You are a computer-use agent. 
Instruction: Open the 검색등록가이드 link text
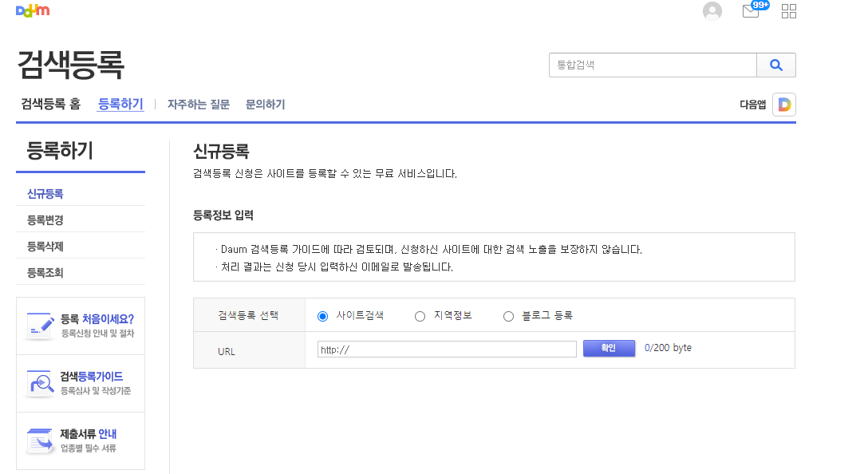91,377
